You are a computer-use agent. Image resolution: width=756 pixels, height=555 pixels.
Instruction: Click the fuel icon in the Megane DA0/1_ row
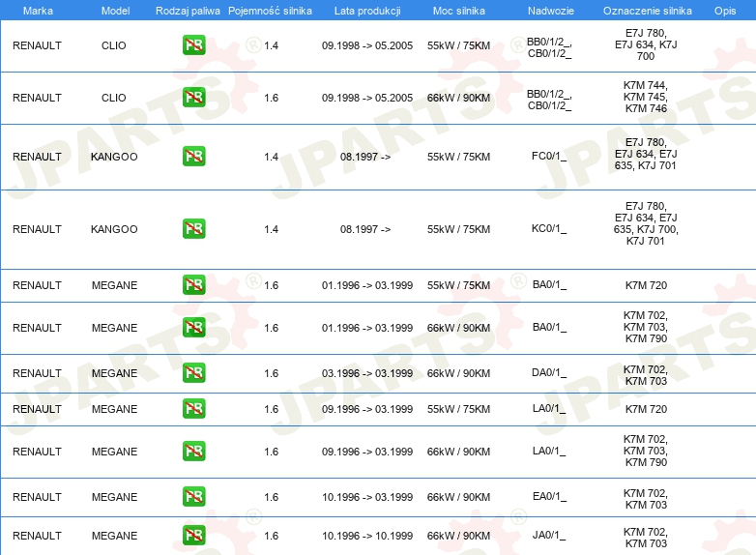(193, 372)
